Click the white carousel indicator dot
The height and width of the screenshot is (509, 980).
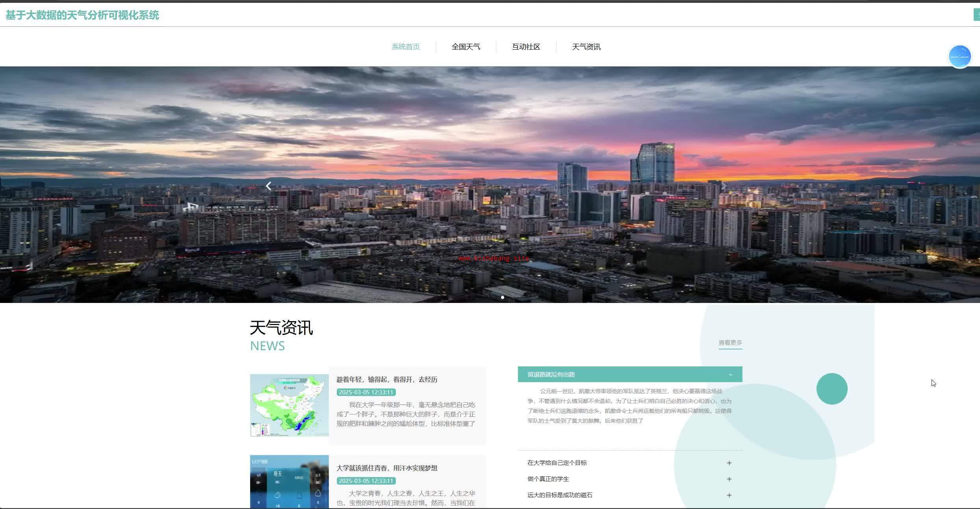coord(503,297)
